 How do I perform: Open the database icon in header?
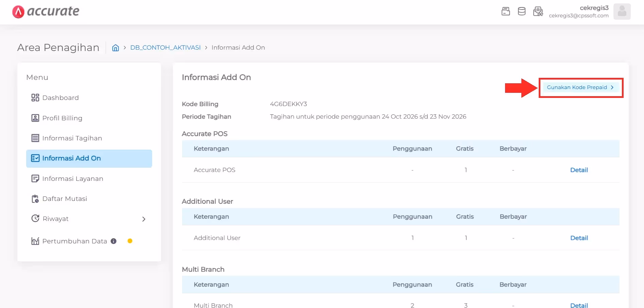tap(522, 11)
